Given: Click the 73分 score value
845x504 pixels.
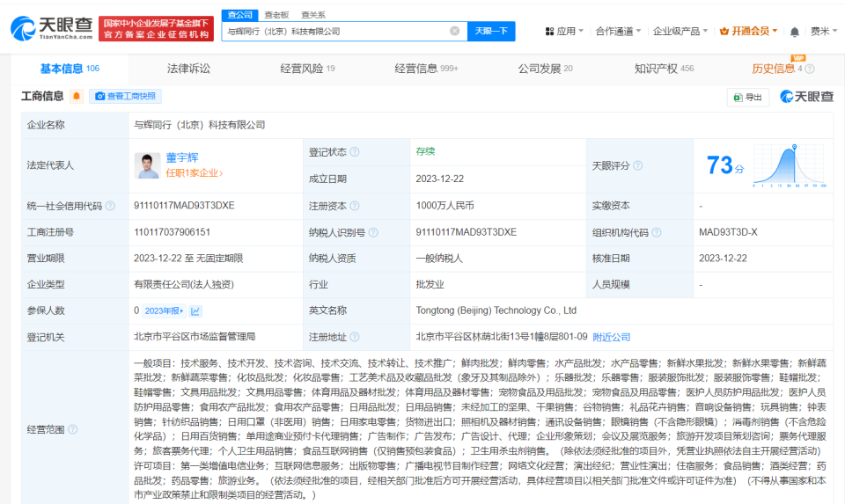Looking at the screenshot, I should (724, 164).
